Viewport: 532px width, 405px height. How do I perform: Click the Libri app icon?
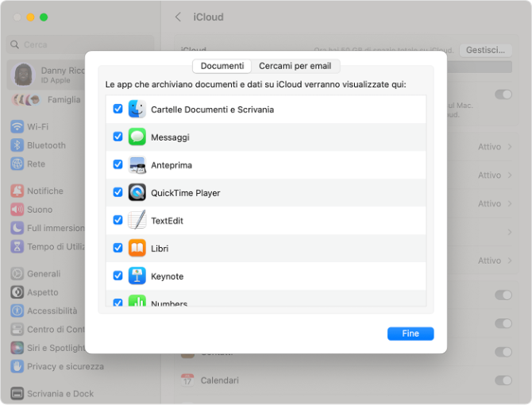point(137,249)
